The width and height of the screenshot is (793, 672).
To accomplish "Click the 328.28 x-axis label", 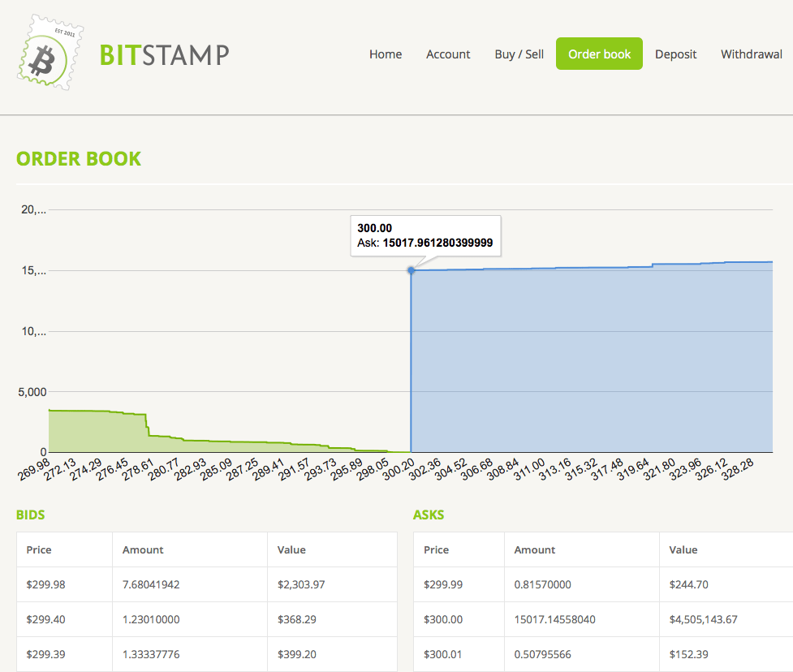I will [737, 469].
